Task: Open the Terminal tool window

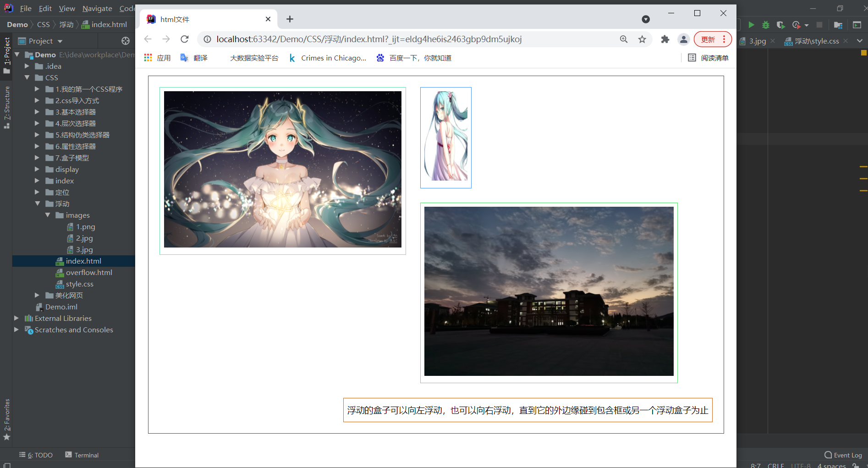Action: [82, 455]
